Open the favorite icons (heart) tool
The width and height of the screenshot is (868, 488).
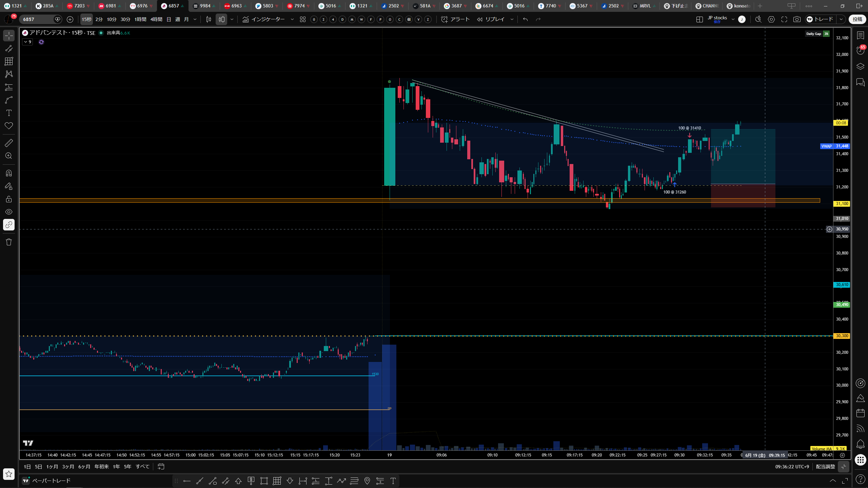(9, 126)
